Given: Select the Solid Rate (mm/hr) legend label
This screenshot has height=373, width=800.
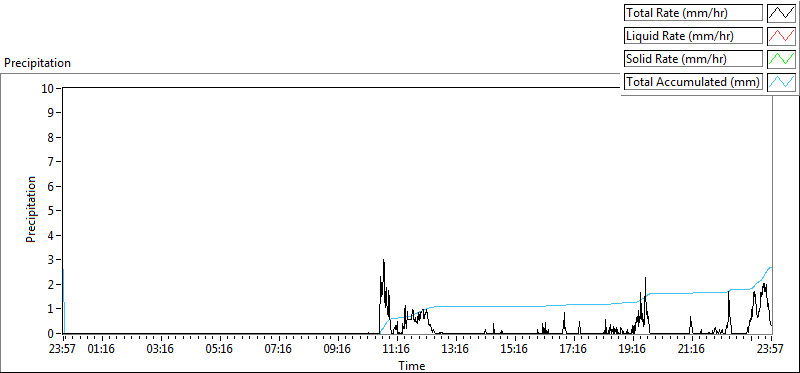Looking at the screenshot, I should point(693,59).
